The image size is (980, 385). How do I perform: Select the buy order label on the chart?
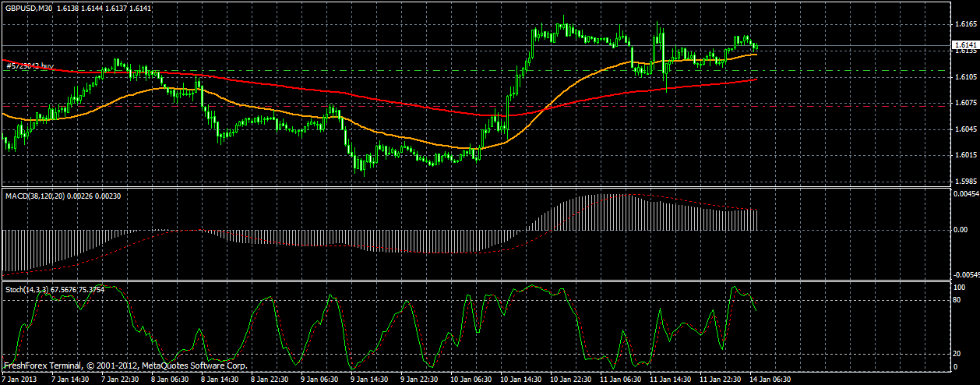(x=30, y=67)
